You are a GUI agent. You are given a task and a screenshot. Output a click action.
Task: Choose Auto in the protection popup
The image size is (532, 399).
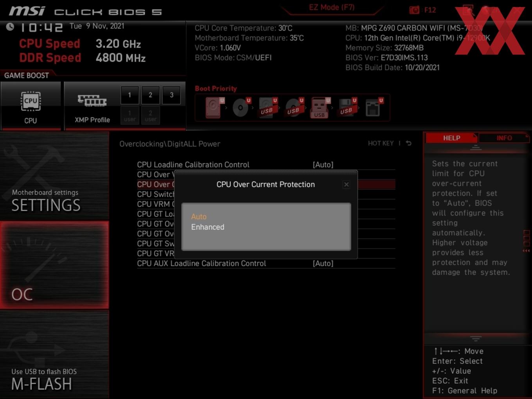[x=199, y=216]
